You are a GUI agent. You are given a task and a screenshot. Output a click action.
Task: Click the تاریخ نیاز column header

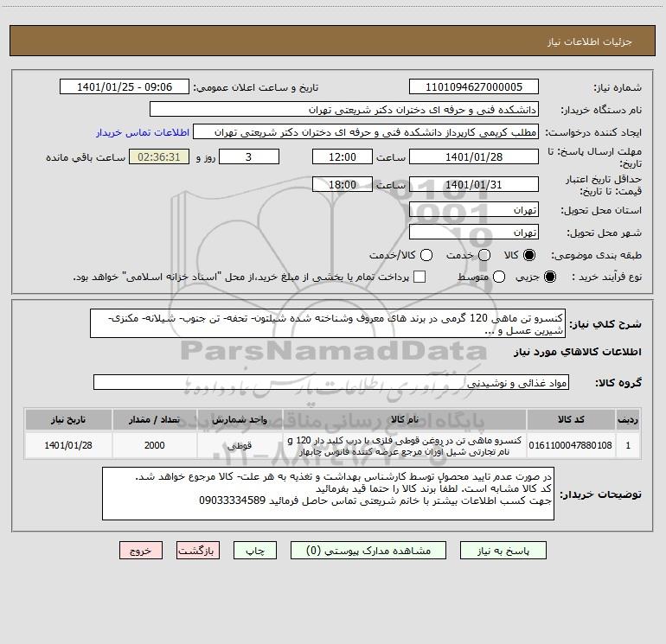[x=68, y=420]
